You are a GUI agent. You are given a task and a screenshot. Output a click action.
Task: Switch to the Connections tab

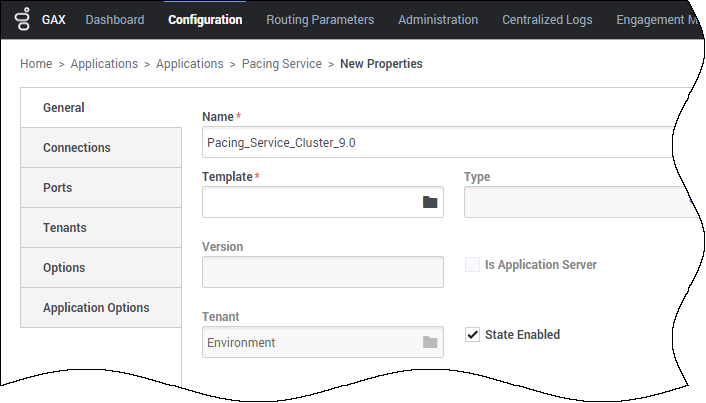(x=101, y=148)
